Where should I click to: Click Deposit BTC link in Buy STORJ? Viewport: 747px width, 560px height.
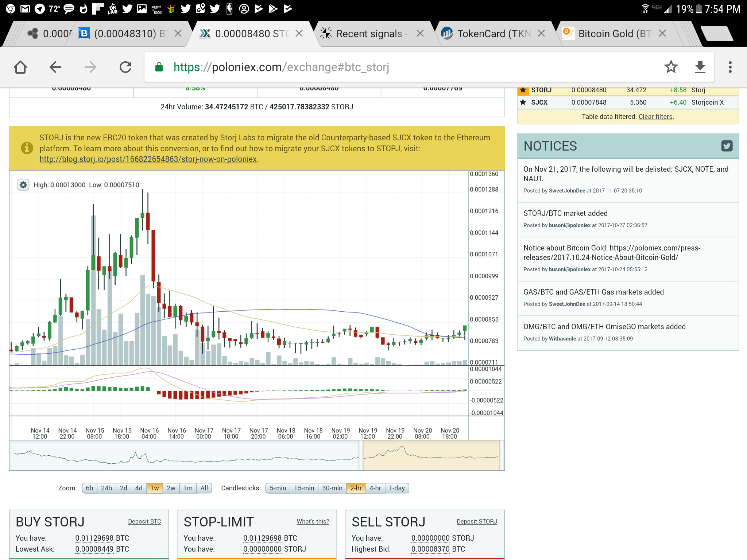144,522
